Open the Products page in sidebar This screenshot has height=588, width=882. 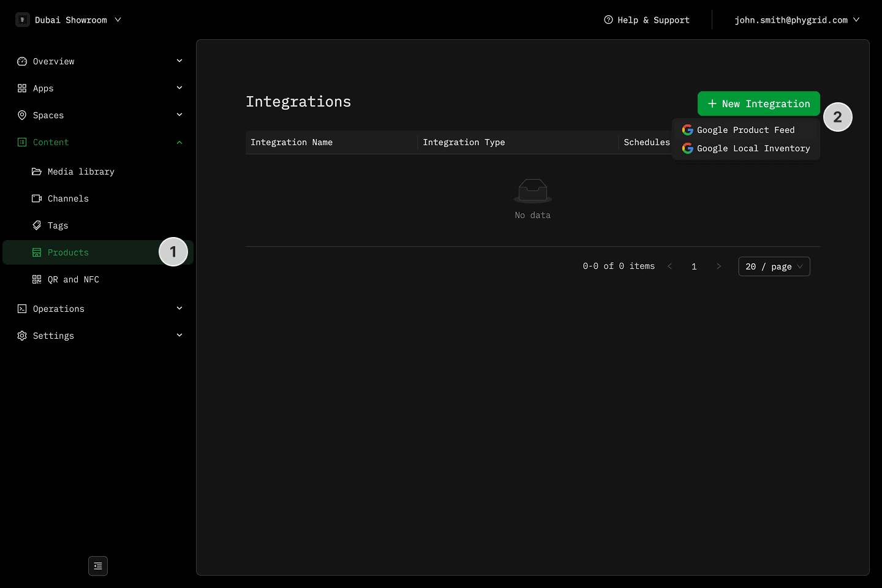click(68, 252)
